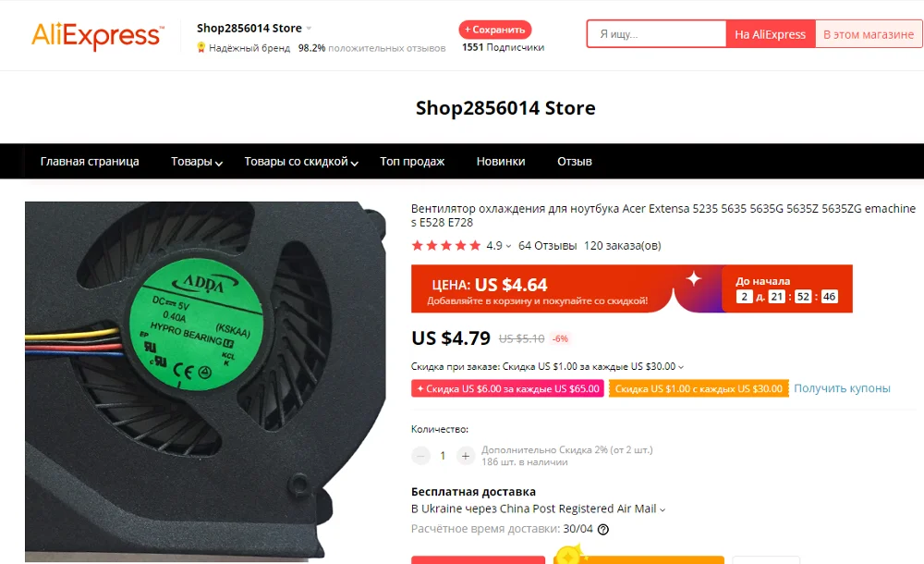The image size is (924, 564).
Task: Expand the Shop2856014 Store name dropdown arrow
Action: coord(309,29)
